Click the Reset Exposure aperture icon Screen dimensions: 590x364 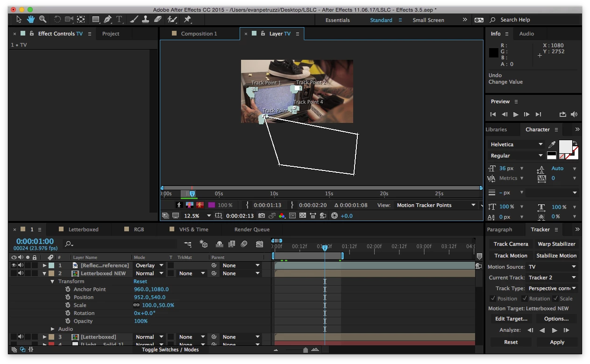pyautogui.click(x=334, y=215)
